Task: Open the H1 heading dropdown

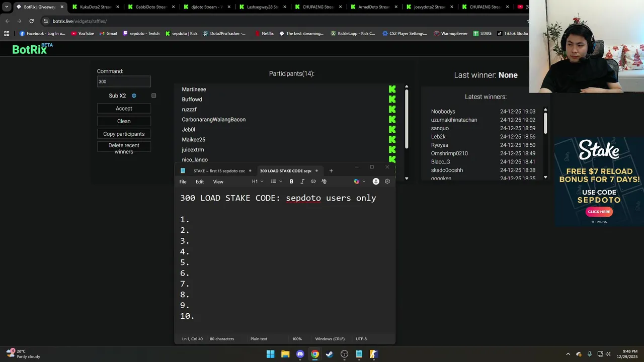Action: tap(258, 182)
